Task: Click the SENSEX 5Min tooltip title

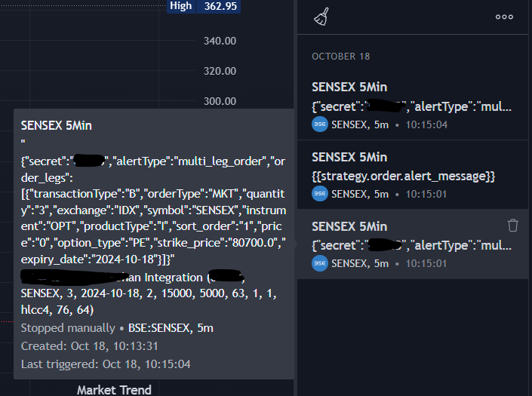Action: [57, 126]
